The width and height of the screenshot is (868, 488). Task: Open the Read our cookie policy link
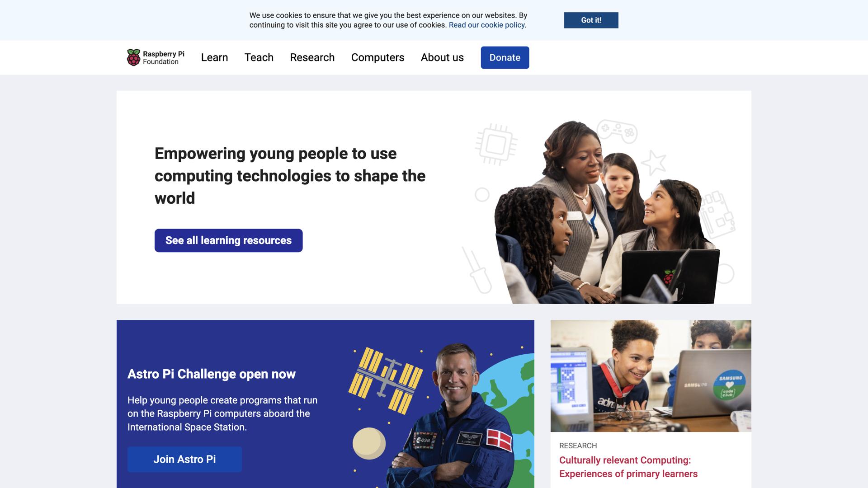tap(486, 25)
